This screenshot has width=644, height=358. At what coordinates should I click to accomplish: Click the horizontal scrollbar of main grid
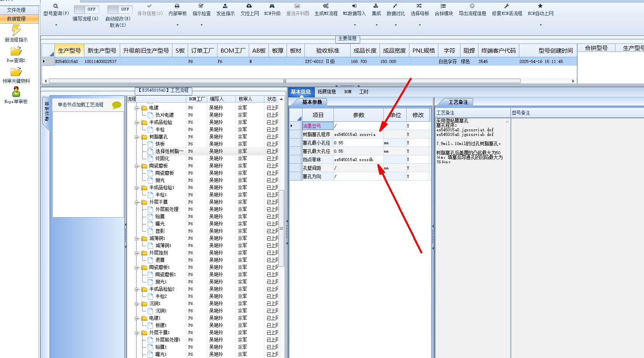pyautogui.click(x=284, y=81)
